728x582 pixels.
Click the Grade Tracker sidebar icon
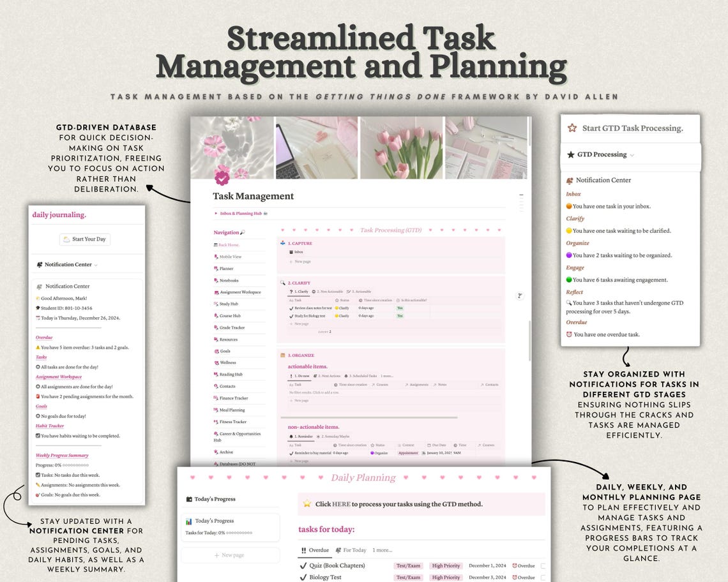215,328
